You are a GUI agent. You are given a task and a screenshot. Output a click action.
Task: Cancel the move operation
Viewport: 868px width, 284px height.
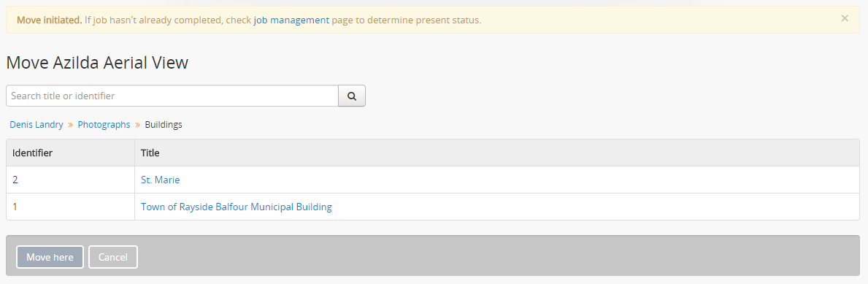point(113,257)
